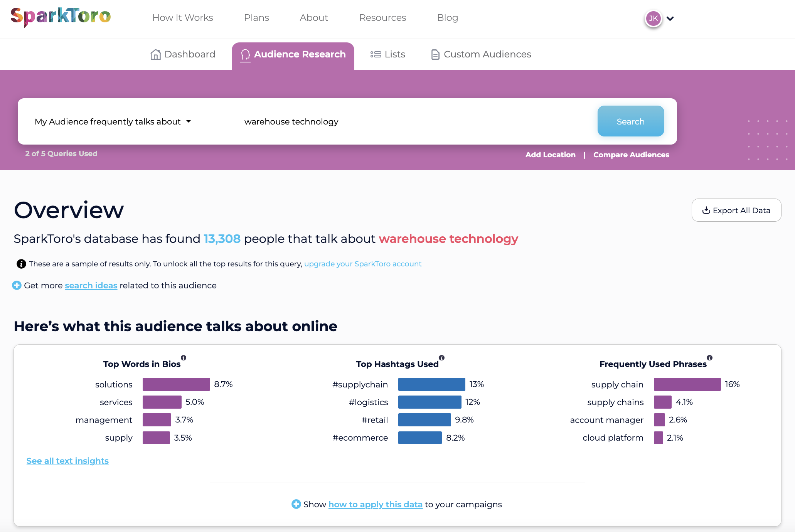
Task: Click the caret arrow beside the query type
Action: click(189, 121)
